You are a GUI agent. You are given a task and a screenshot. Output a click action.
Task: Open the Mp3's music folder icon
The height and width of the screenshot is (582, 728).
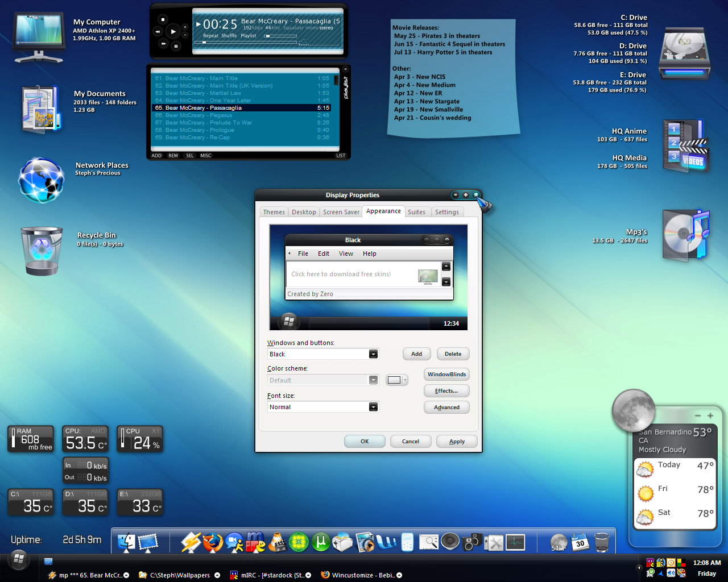(x=686, y=235)
